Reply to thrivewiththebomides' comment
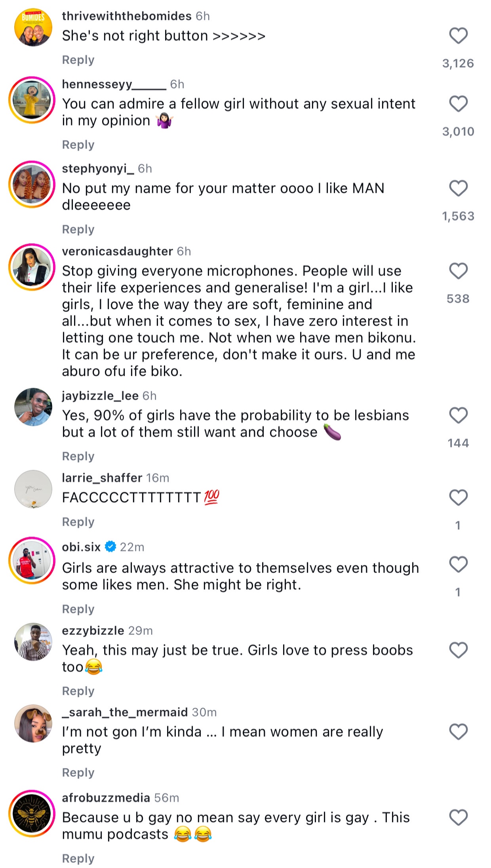 click(78, 60)
